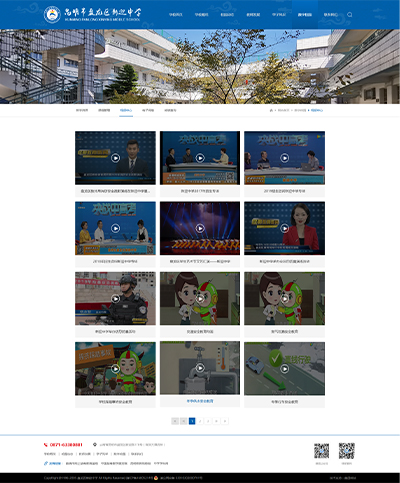Play the armed police officer video
The width and height of the screenshot is (400, 483).
115,299
